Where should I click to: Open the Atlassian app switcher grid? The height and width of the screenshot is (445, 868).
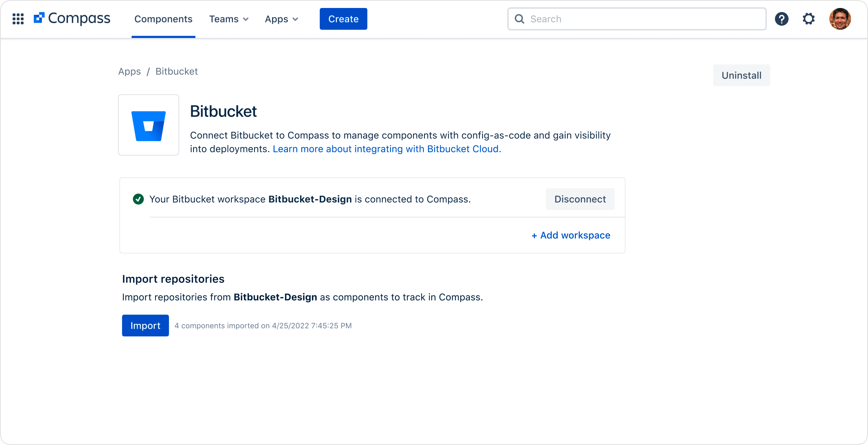[18, 19]
